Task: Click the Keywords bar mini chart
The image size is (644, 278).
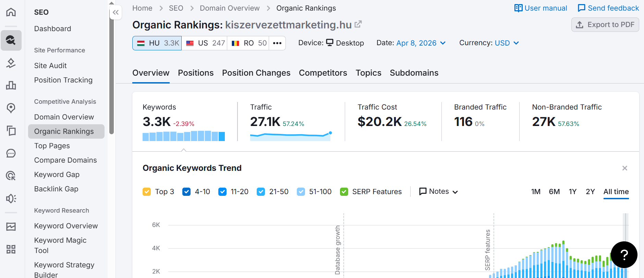Action: pos(184,136)
